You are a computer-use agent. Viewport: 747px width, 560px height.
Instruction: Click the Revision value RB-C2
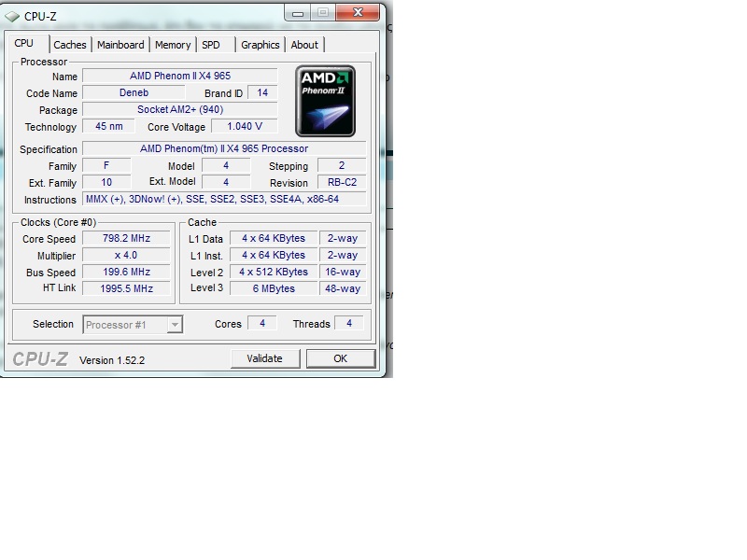click(x=342, y=182)
